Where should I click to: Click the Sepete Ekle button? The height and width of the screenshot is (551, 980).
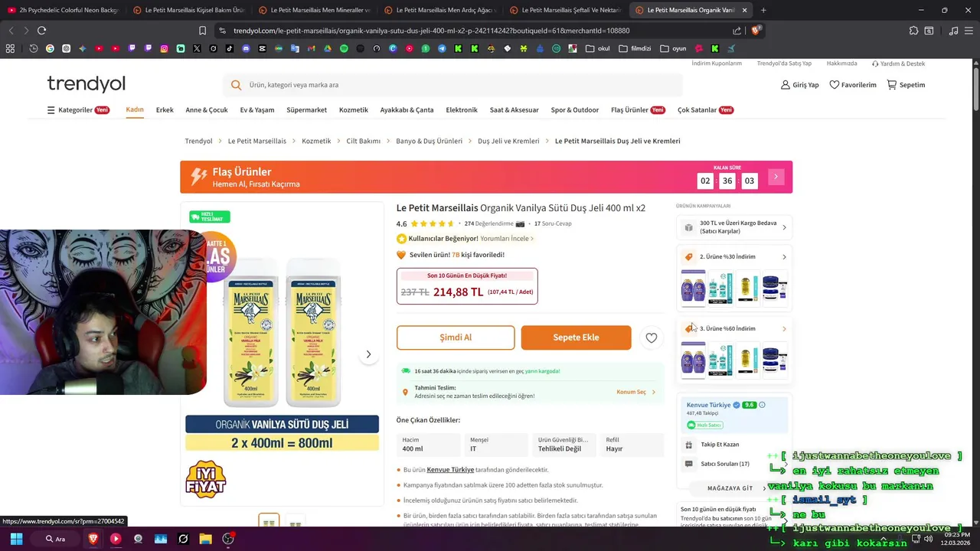pos(577,337)
